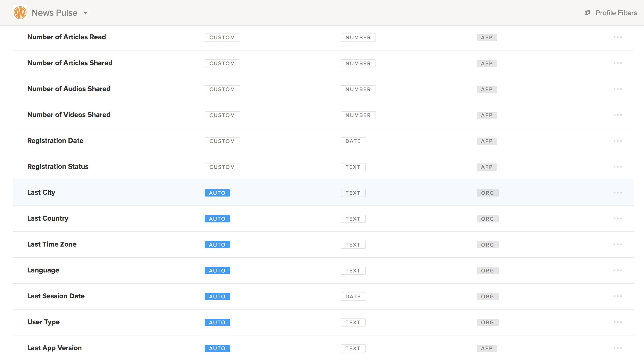Open Profile Filters link

(616, 13)
